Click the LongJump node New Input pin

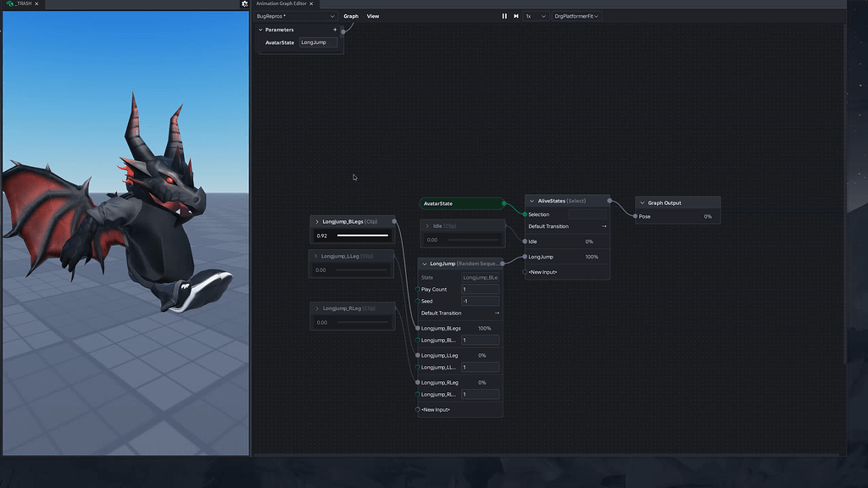[x=417, y=409]
